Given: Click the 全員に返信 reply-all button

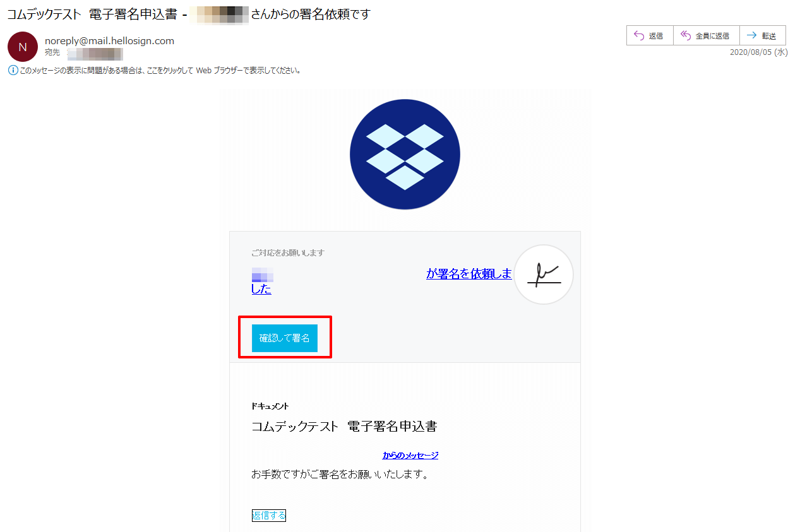Looking at the screenshot, I should pos(706,36).
